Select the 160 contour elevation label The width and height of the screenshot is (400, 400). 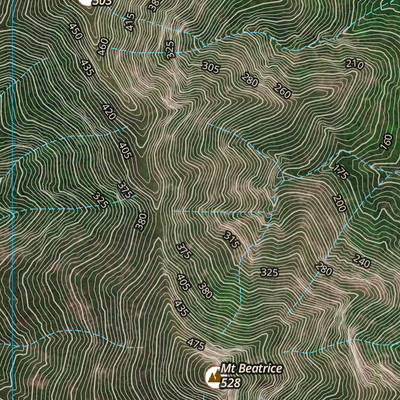coord(386,142)
